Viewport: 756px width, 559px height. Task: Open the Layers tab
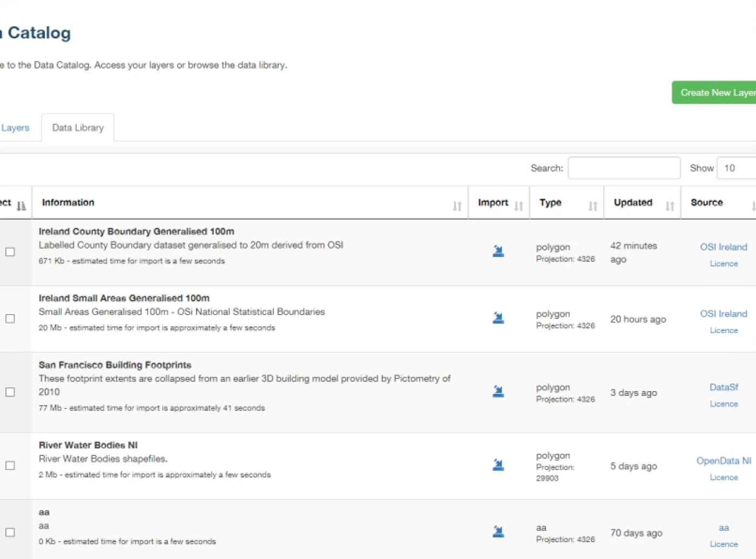click(x=15, y=128)
